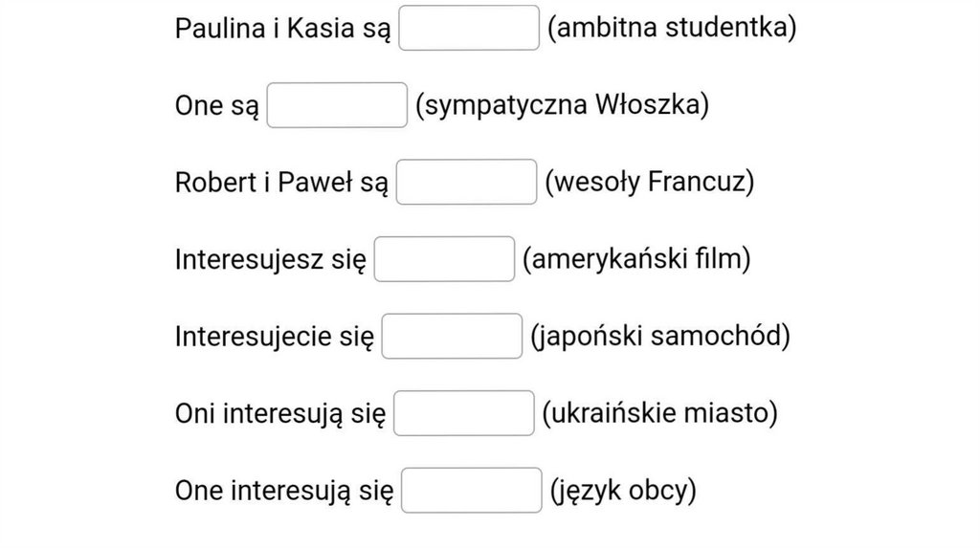Focus the answer field after 'Interesujesz się'
The height and width of the screenshot is (549, 980).
pos(444,259)
